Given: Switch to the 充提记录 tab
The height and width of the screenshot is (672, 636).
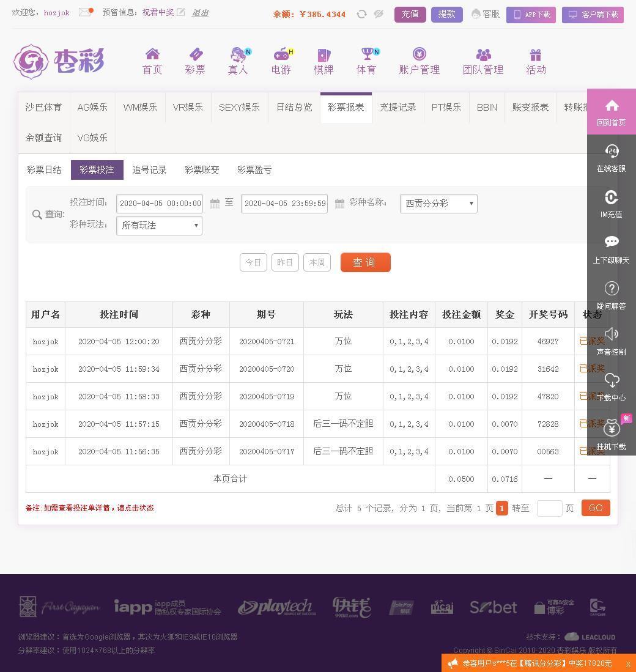Looking at the screenshot, I should pyautogui.click(x=398, y=108).
